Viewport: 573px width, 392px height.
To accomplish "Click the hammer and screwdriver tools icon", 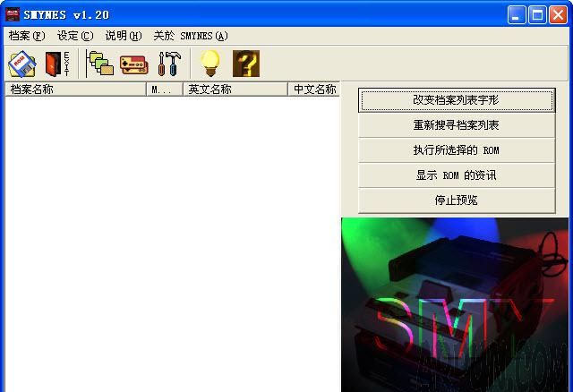I will click(x=169, y=64).
